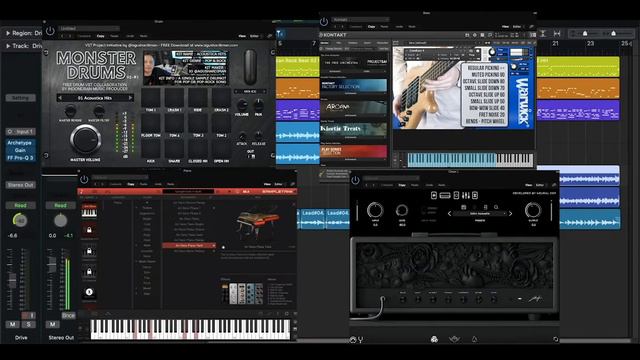Solo the Drive channel strip
The width and height of the screenshot is (640, 360).
[29, 324]
